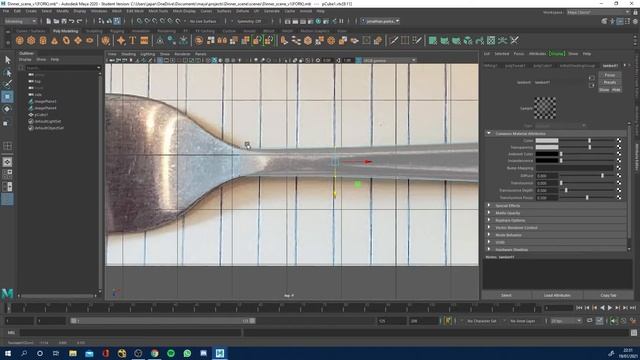The width and height of the screenshot is (640, 360).
Task: Open the Workspace selector dropdown
Action: tap(598, 12)
